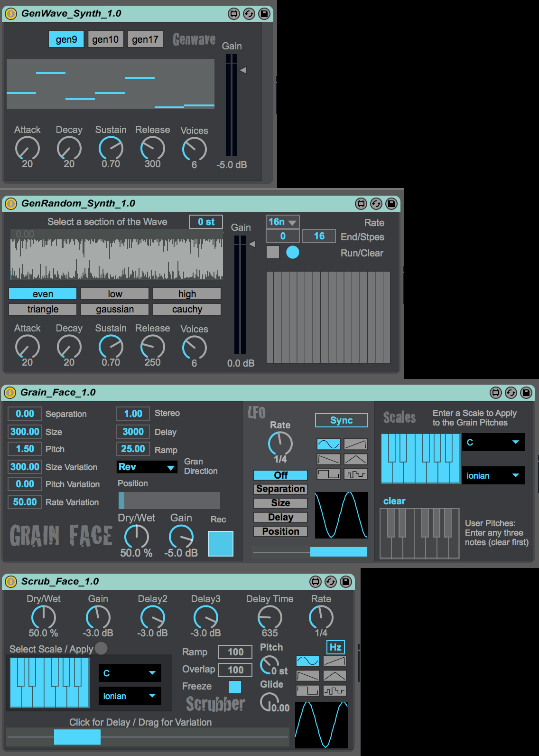The width and height of the screenshot is (539, 756).
Task: Open the Rev grain direction dropdown
Action: 147,467
